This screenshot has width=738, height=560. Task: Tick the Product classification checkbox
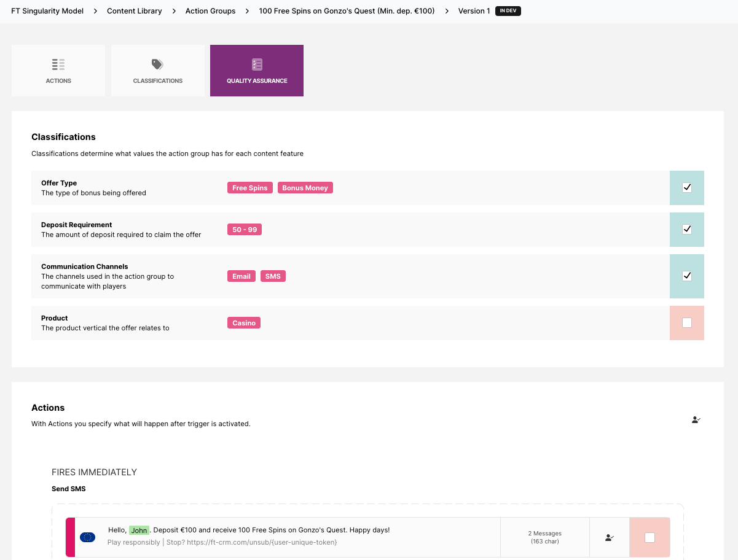pyautogui.click(x=687, y=323)
